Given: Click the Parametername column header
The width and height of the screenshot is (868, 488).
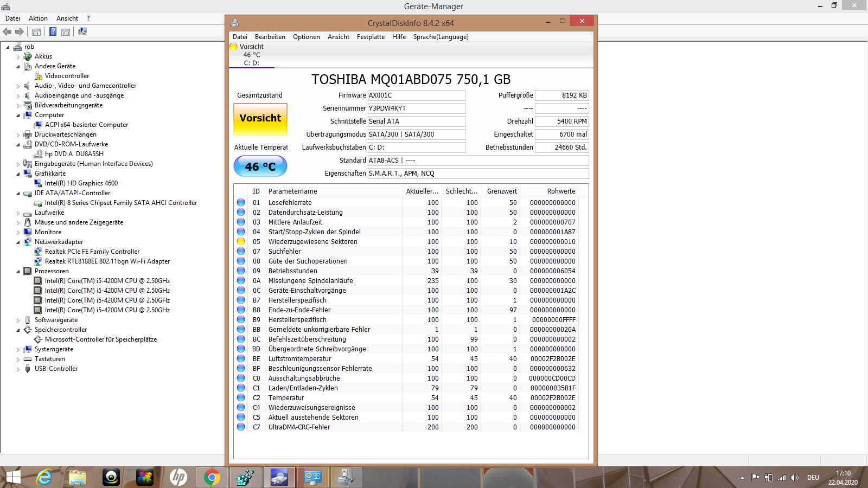Looking at the screenshot, I should [334, 191].
